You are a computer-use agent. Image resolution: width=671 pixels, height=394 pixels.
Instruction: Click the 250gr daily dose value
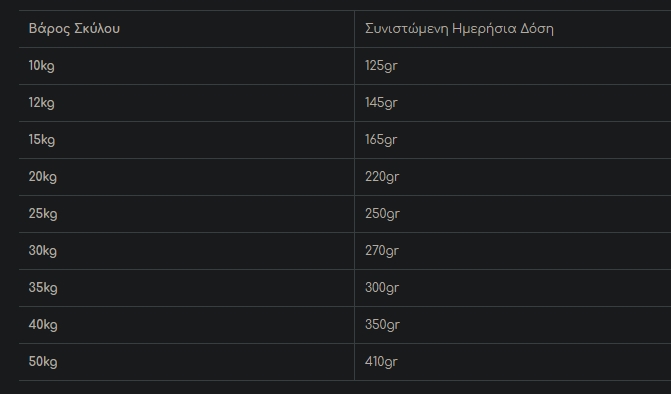[x=382, y=214]
